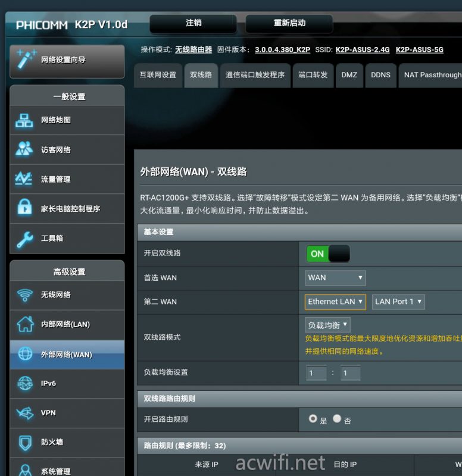Viewport: 462px width, 476px height.
Task: Open the 无线网络 menu item
Action: tap(67, 295)
